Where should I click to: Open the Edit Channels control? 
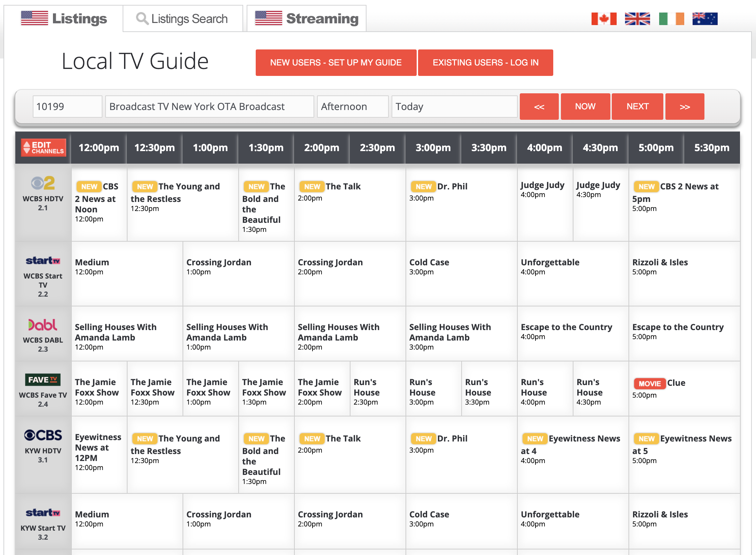(x=43, y=148)
